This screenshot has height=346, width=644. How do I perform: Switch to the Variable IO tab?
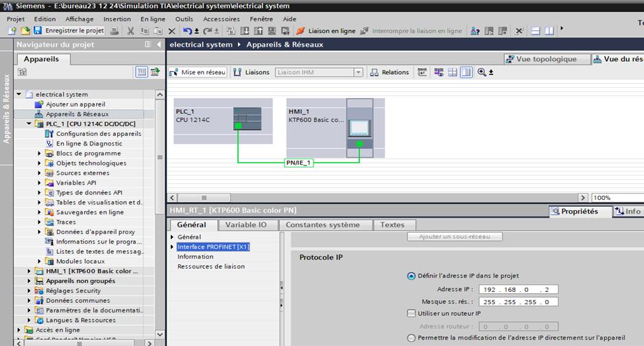click(x=246, y=225)
